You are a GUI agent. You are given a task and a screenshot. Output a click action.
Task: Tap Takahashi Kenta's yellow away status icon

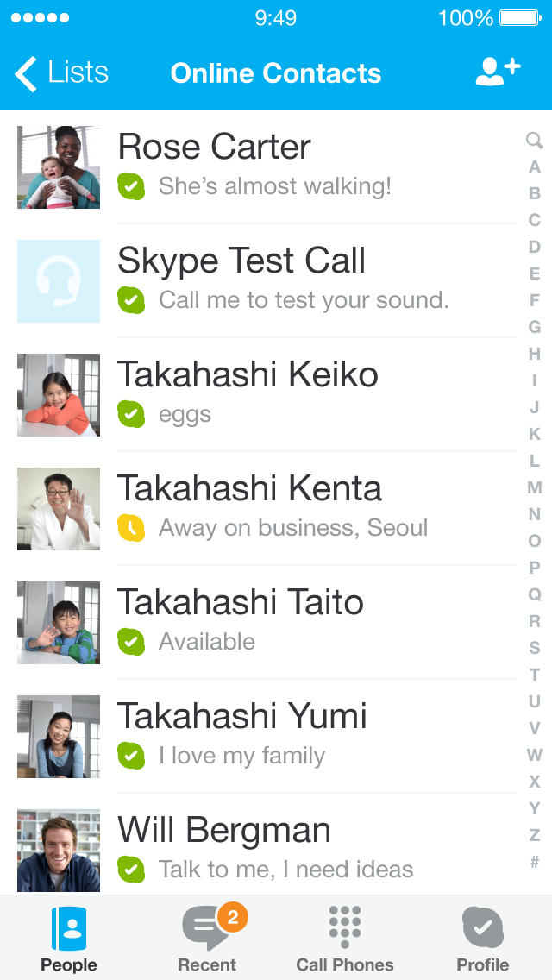coord(131,527)
